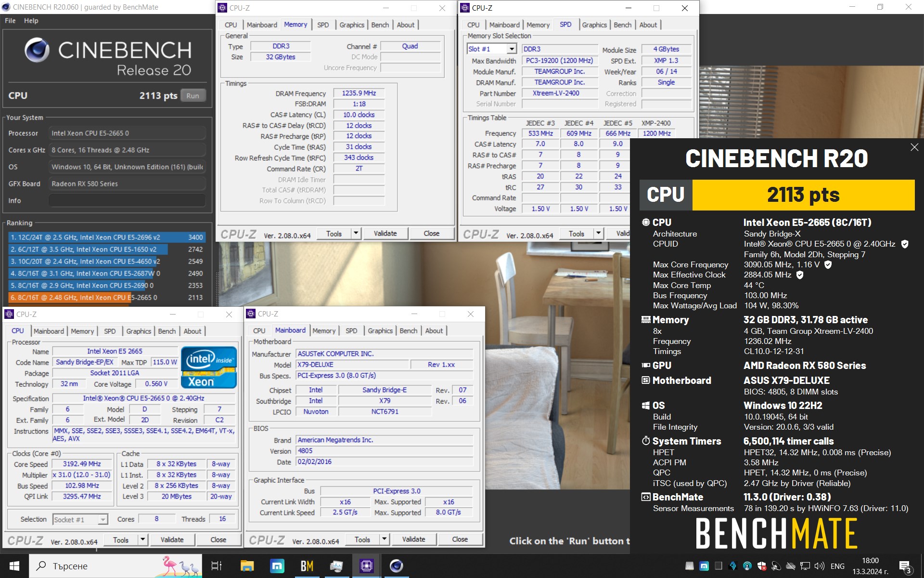Click the Cinebench logo icon in the title bar
The height and width of the screenshot is (578, 924).
click(x=6, y=7)
